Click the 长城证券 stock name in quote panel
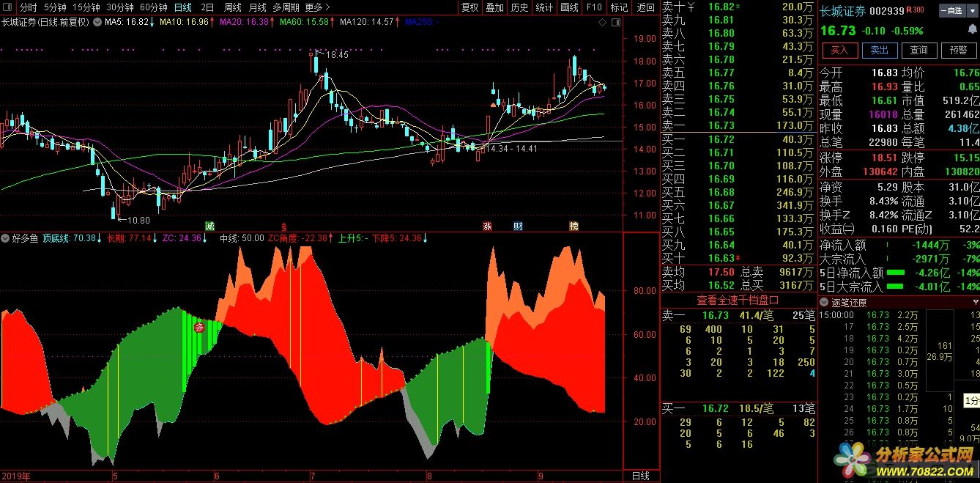 (x=842, y=10)
